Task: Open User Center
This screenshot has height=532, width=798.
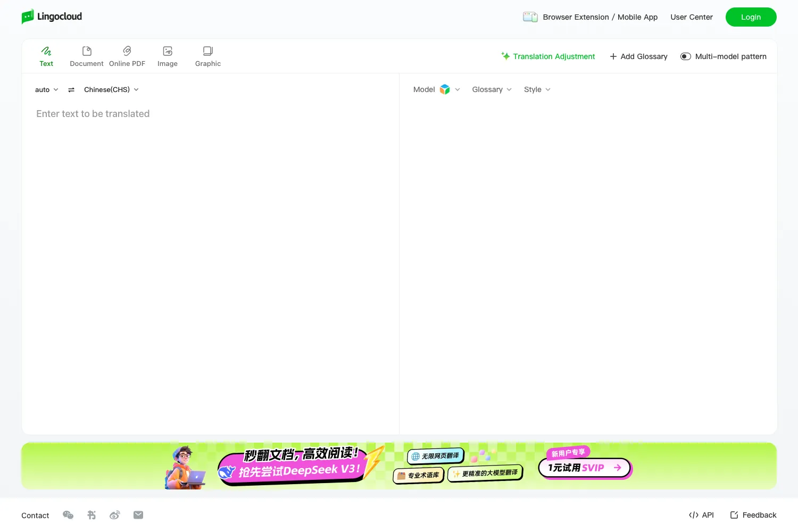Action: pyautogui.click(x=692, y=17)
